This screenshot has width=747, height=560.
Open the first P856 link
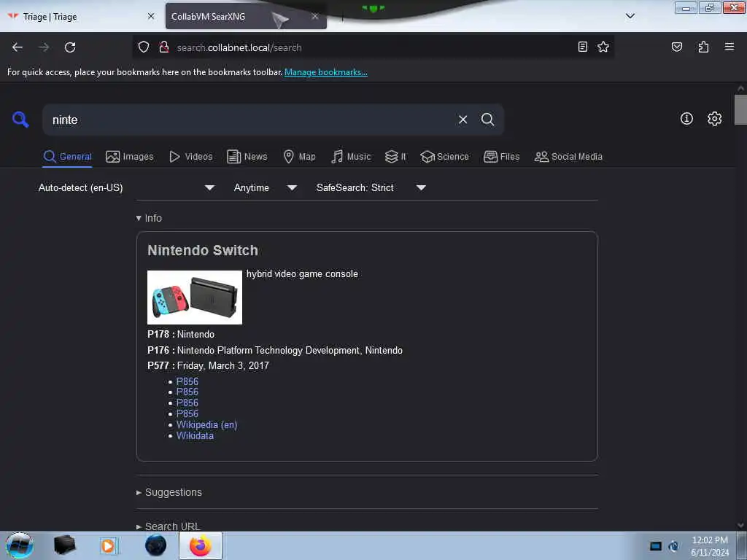(187, 381)
